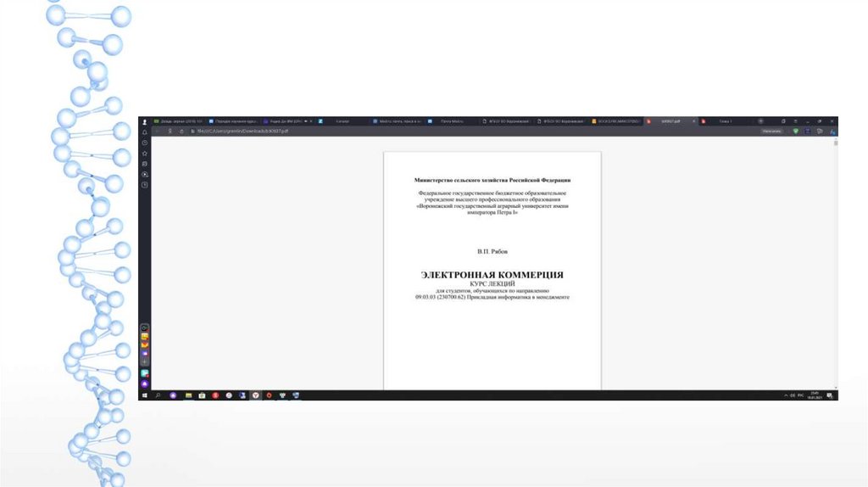The image size is (868, 487).
Task: Click the author name В.П. Рябов
Action: [x=492, y=251]
